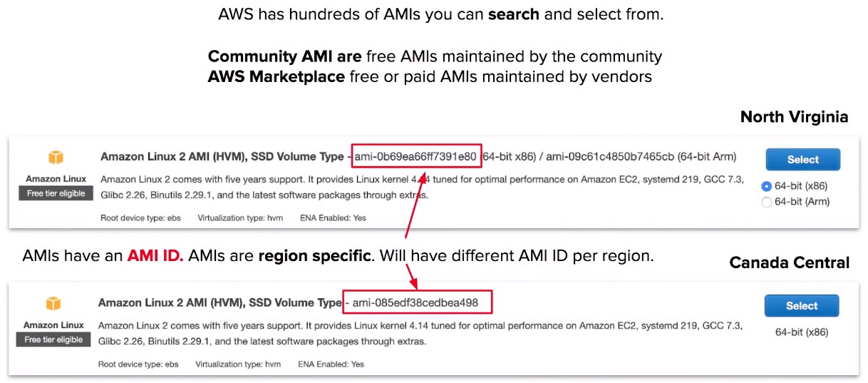This screenshot has height=383, width=868.
Task: Click ENA Enabled: Yes in first listing
Action: (334, 218)
